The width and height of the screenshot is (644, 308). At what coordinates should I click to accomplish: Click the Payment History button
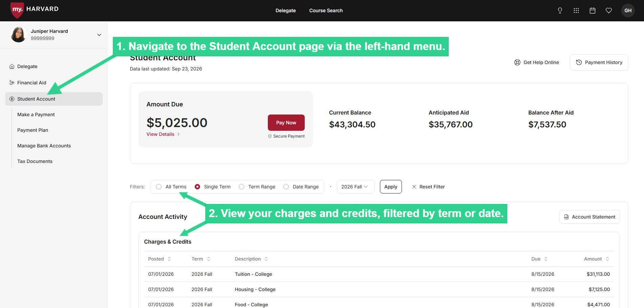click(x=599, y=62)
